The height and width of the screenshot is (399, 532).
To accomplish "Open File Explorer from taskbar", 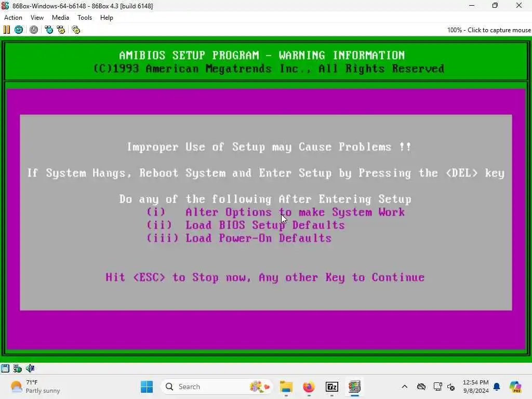I will (286, 387).
